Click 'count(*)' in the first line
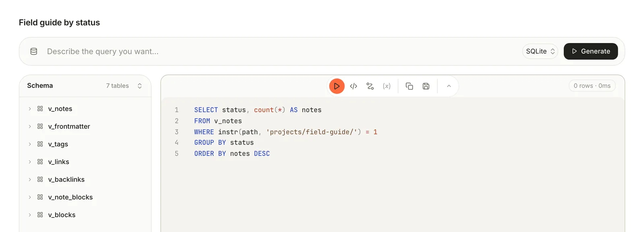The height and width of the screenshot is (232, 644). [x=270, y=110]
